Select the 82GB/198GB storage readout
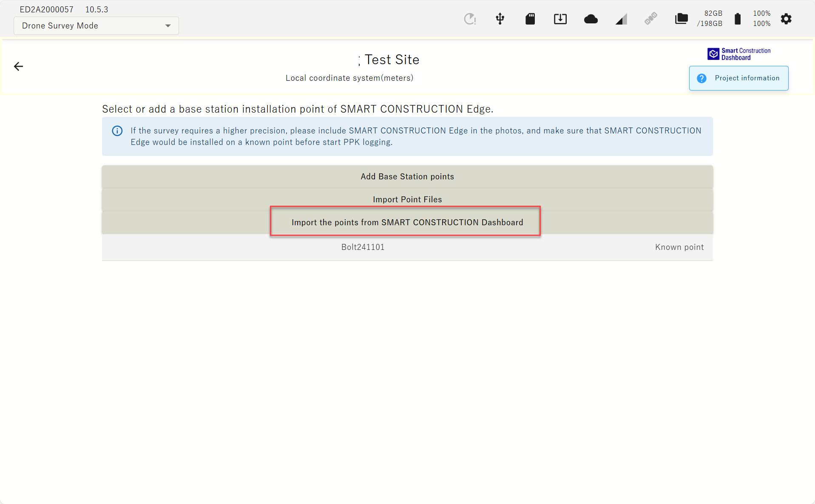Viewport: 815px width, 504px height. click(710, 19)
